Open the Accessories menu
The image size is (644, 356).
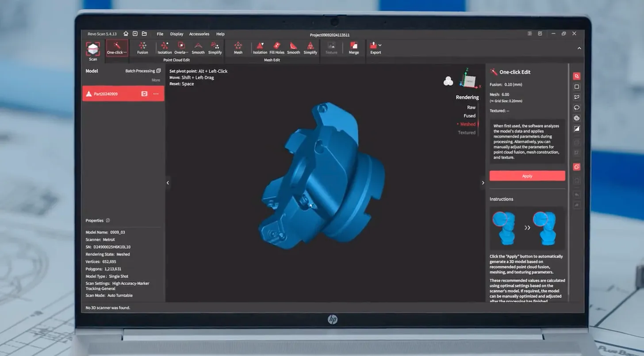pyautogui.click(x=199, y=34)
